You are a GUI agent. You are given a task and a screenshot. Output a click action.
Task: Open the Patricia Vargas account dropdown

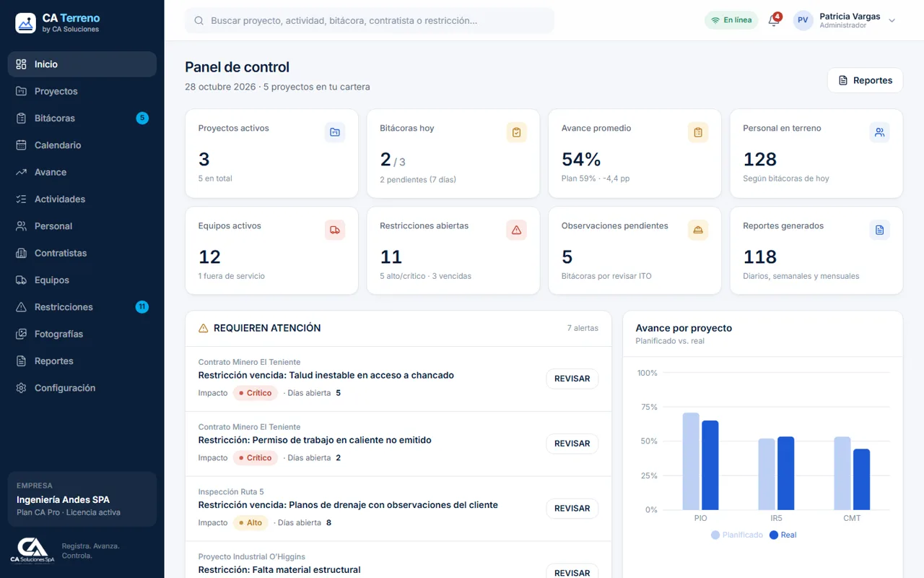tap(845, 20)
